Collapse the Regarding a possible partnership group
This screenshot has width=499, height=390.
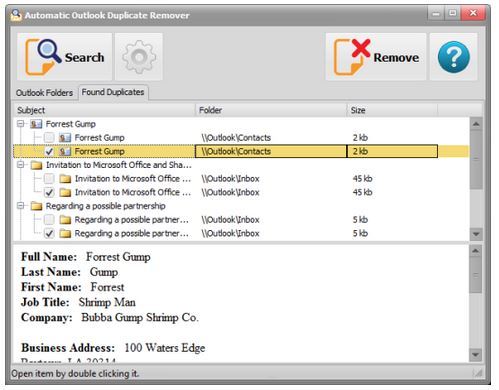click(21, 206)
